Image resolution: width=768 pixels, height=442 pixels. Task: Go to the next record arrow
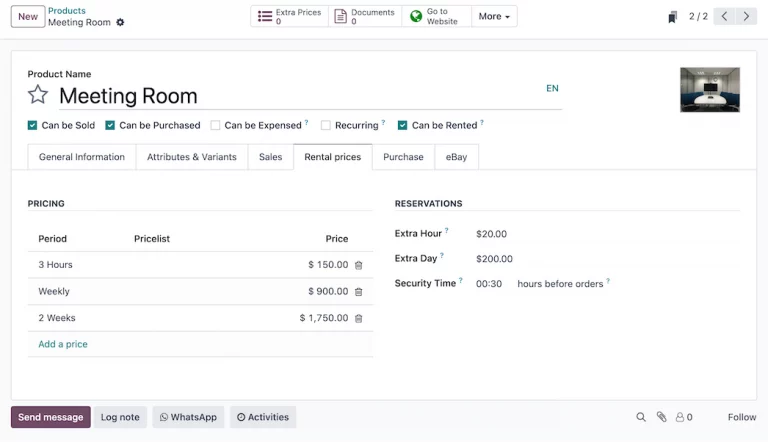pos(746,16)
